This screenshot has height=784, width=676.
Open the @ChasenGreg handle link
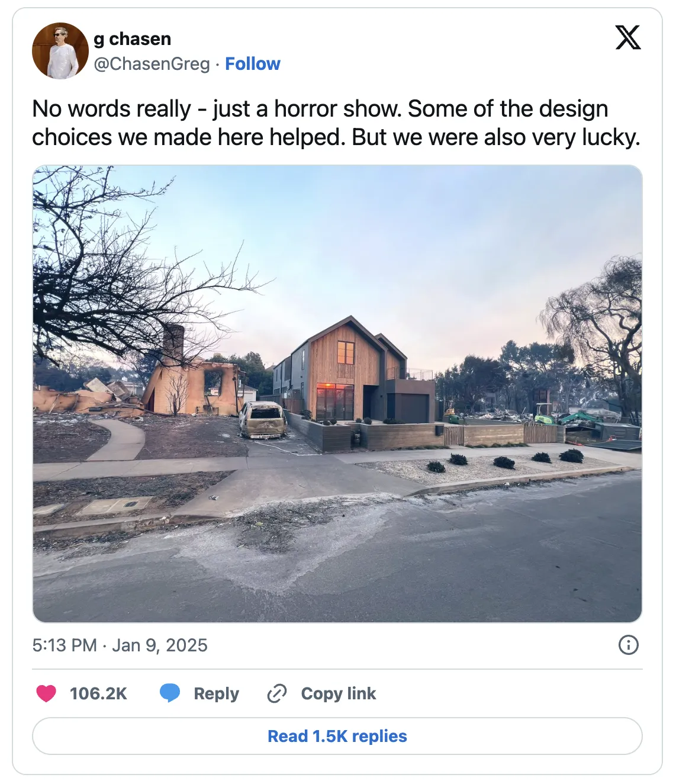pyautogui.click(x=152, y=64)
